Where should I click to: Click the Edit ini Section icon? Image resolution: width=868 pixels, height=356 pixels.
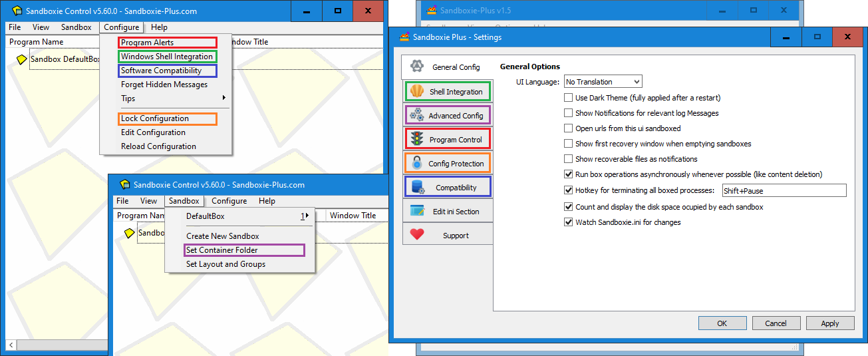(417, 211)
